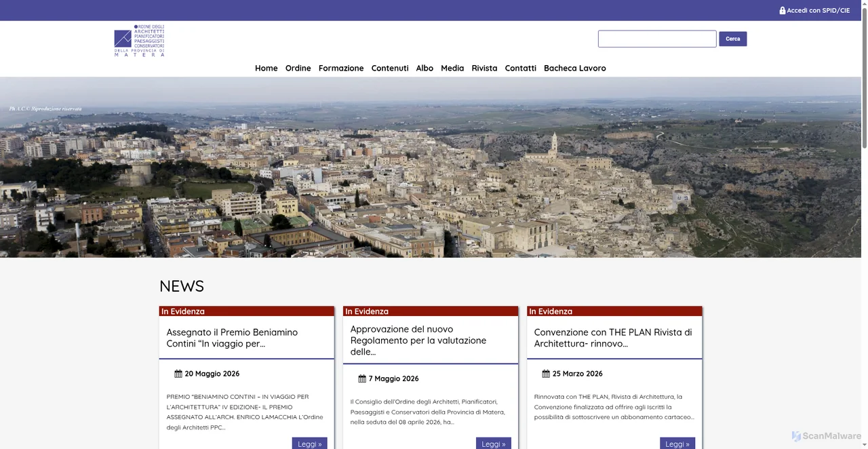Open the Ordine menu item
This screenshot has width=868, height=449.
pyautogui.click(x=298, y=68)
